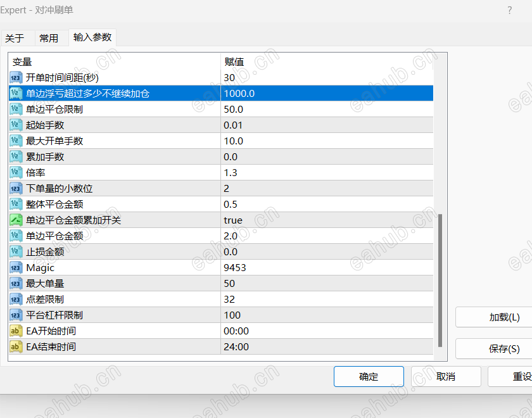Viewport: 532px width, 418px height.
Task: Select the 下单量的小数位 row label
Action: click(59, 189)
